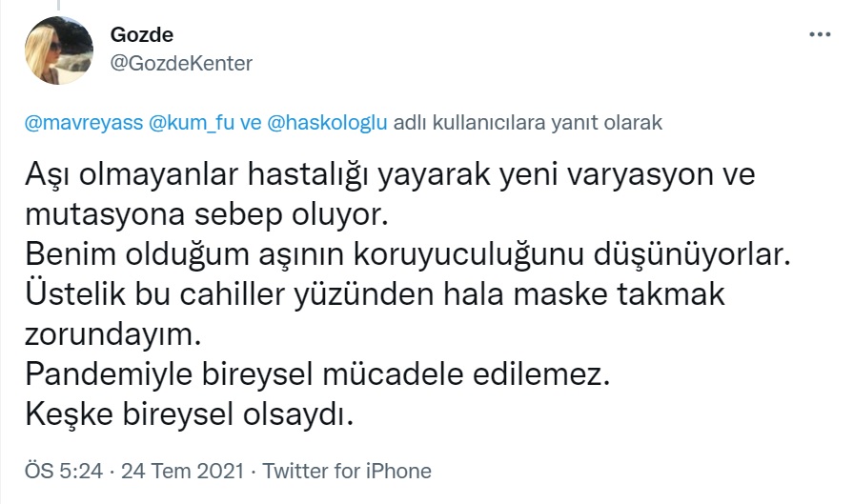Open the tweet's three-dot more options menu
854x504 pixels.
[x=819, y=33]
